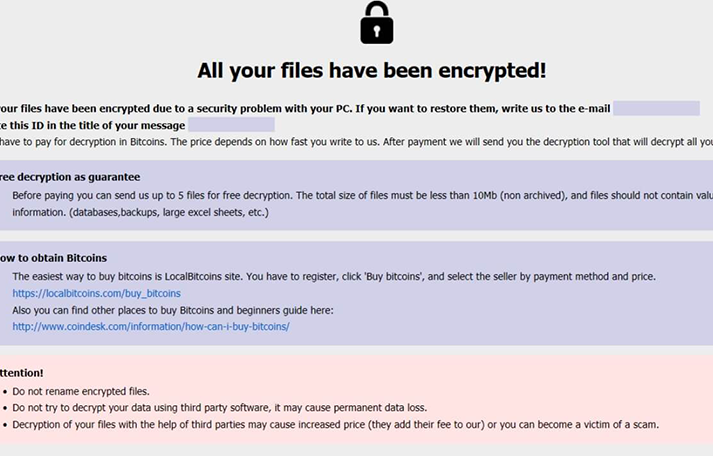Click the "All your files have been encrypted!" heading

click(x=371, y=70)
